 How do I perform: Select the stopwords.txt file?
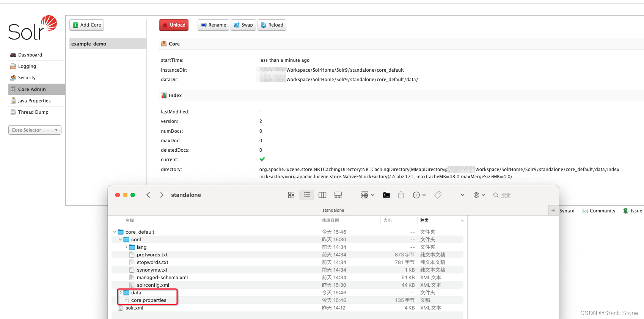coord(152,262)
